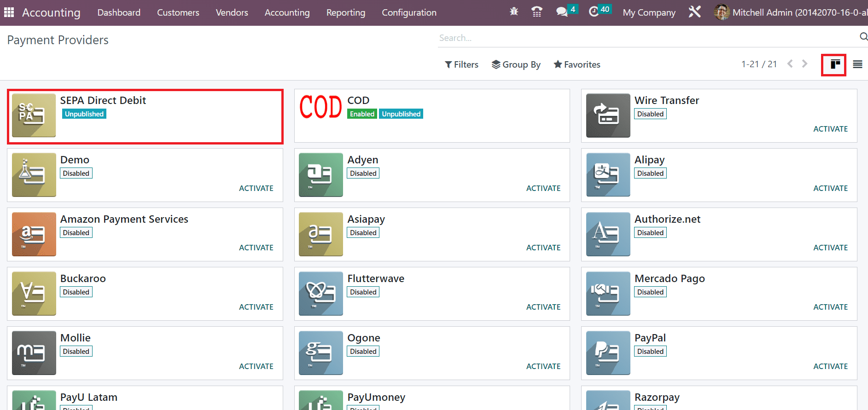868x410 pixels.
Task: Activate the Alipay provider
Action: 830,188
